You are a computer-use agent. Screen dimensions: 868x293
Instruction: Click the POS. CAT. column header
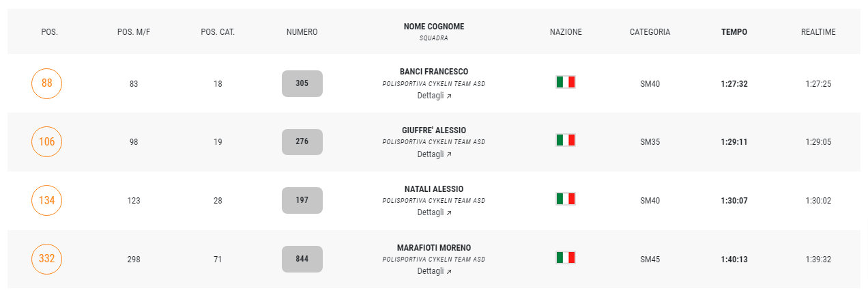218,32
